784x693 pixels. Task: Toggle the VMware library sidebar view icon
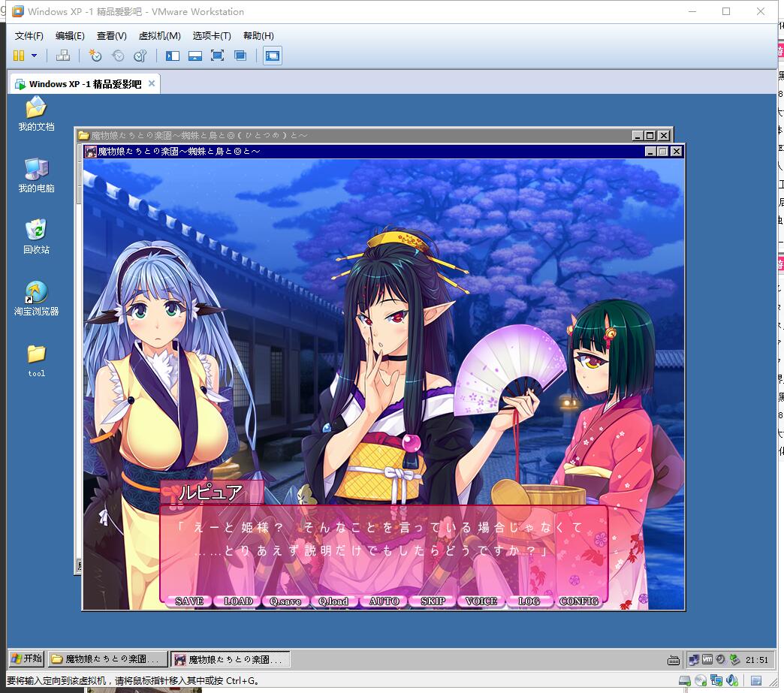point(173,56)
